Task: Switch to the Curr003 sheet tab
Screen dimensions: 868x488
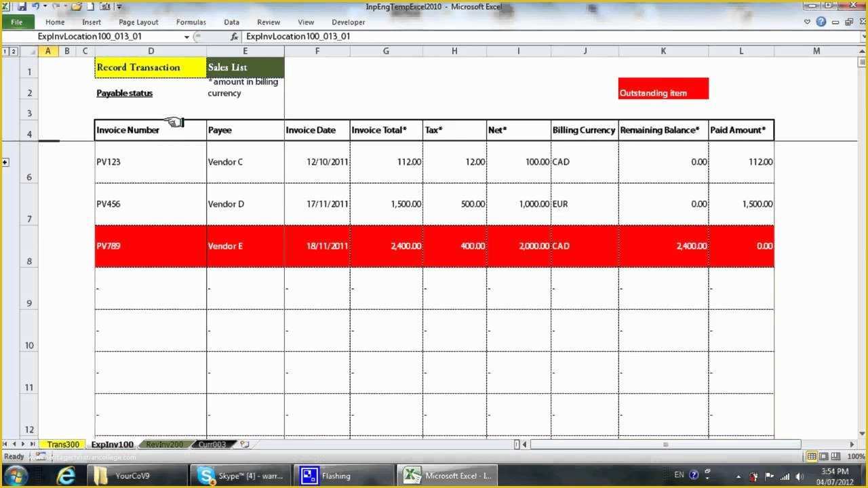Action: (x=212, y=445)
